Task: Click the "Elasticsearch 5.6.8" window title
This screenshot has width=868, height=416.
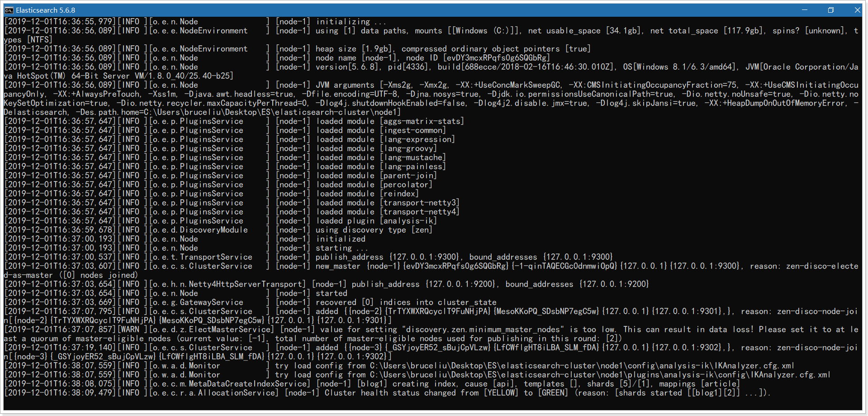Action: tap(46, 10)
